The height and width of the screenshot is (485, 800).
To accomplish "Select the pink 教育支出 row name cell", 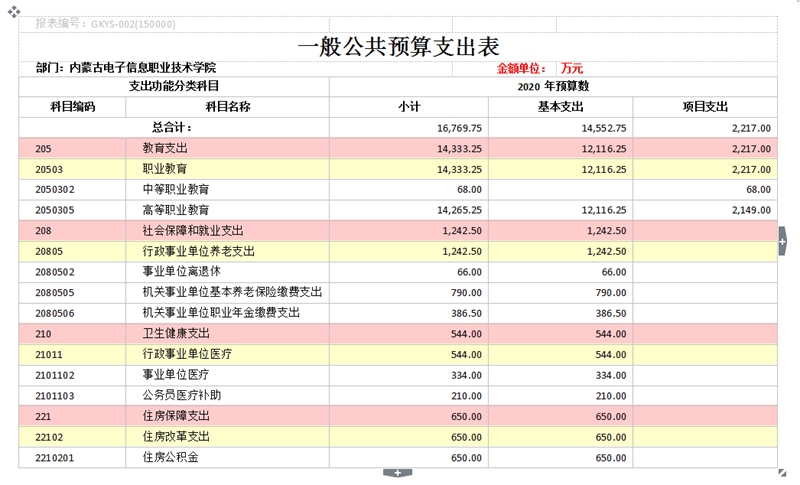I will click(227, 148).
